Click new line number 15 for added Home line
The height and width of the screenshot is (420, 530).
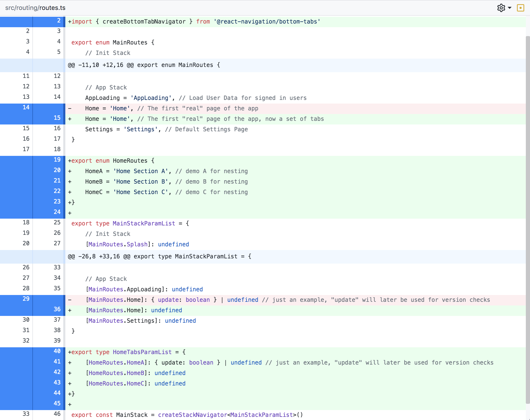57,118
